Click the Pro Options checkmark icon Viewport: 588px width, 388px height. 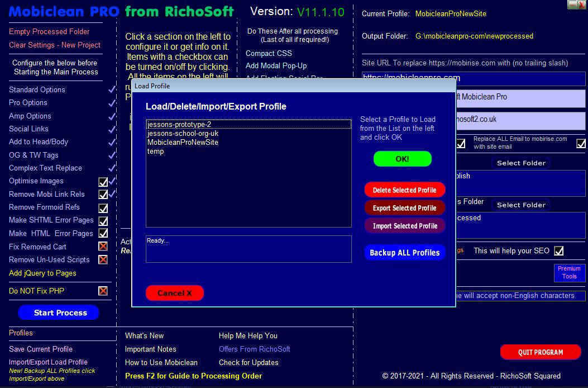[x=112, y=102]
